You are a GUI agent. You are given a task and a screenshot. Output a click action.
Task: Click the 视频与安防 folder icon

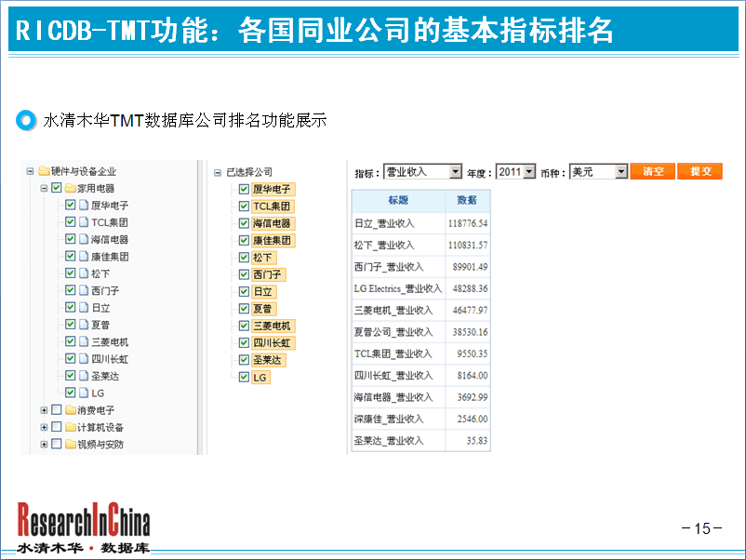(71, 445)
